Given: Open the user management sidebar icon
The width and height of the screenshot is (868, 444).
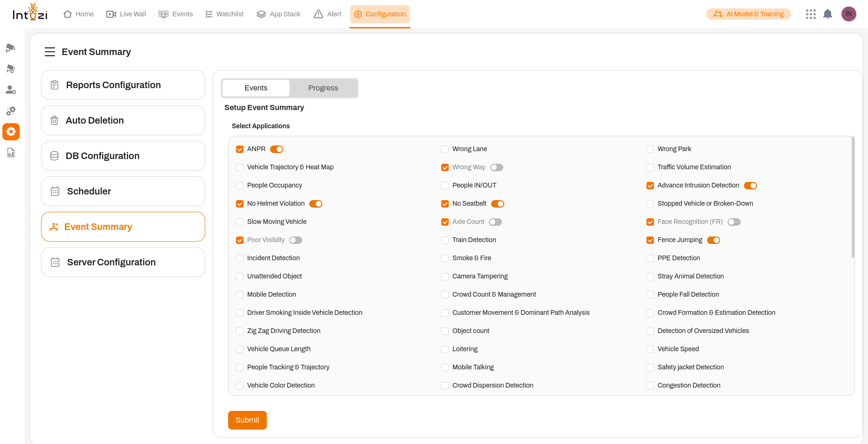Looking at the screenshot, I should click(x=11, y=90).
